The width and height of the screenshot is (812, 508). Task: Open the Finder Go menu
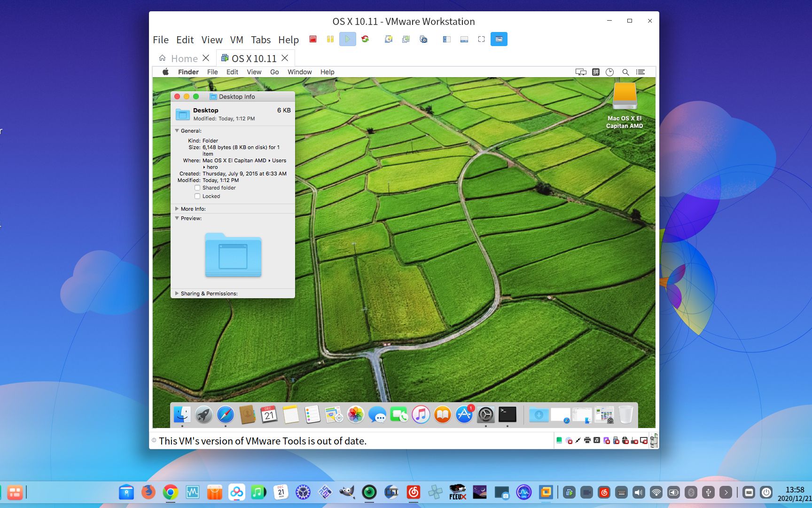274,72
